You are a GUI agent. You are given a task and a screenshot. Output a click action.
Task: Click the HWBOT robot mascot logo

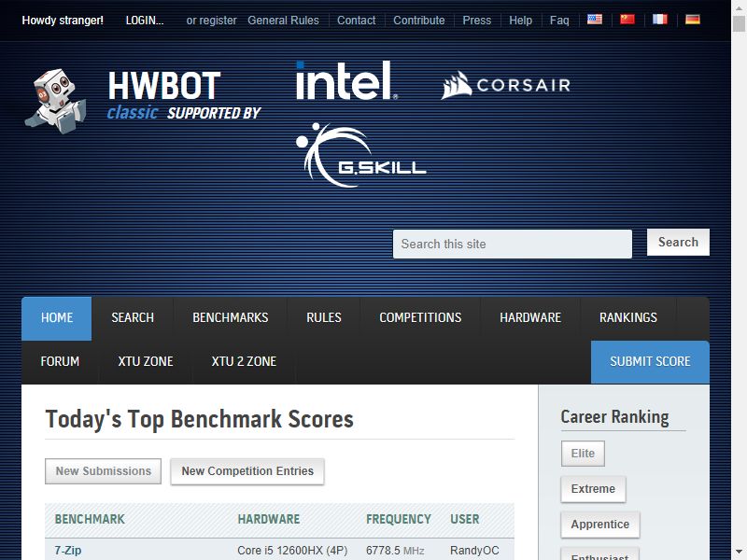(x=56, y=102)
